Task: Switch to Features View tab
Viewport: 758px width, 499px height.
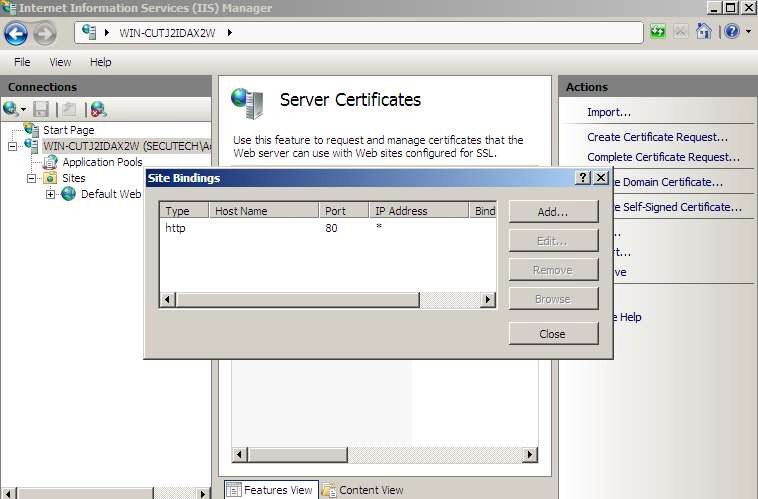Action: (x=271, y=490)
